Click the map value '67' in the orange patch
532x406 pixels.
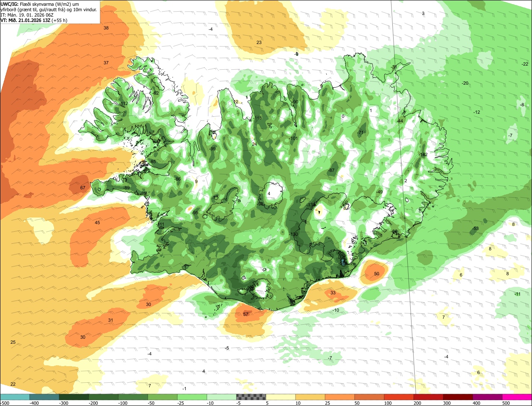pyautogui.click(x=83, y=188)
